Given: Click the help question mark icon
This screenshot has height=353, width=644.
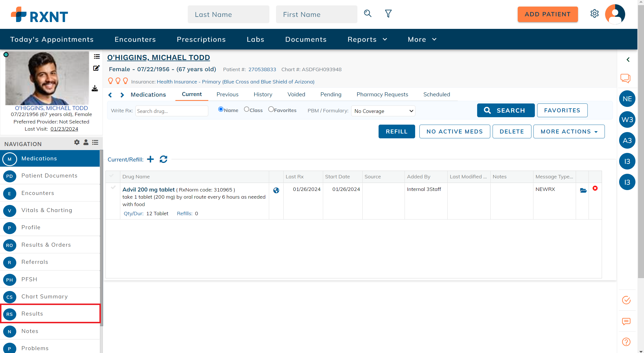Looking at the screenshot, I should (x=626, y=342).
